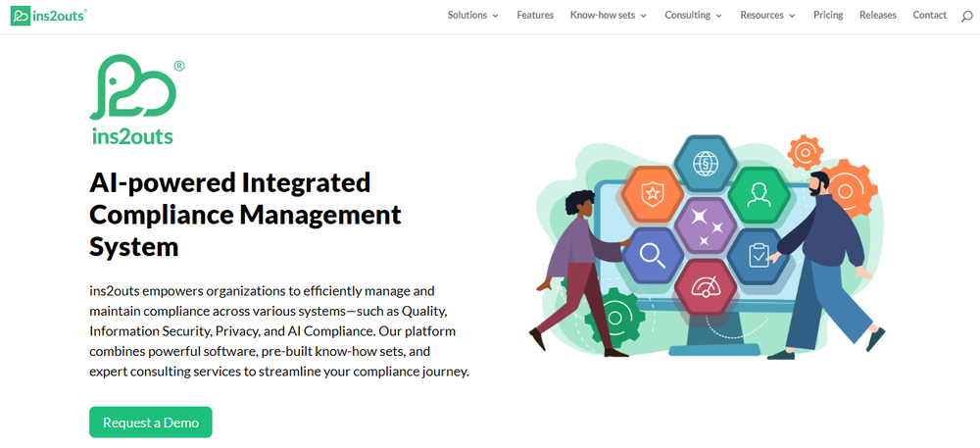Select the purple sparkle AI hexagon
980x448 pixels.
[706, 225]
